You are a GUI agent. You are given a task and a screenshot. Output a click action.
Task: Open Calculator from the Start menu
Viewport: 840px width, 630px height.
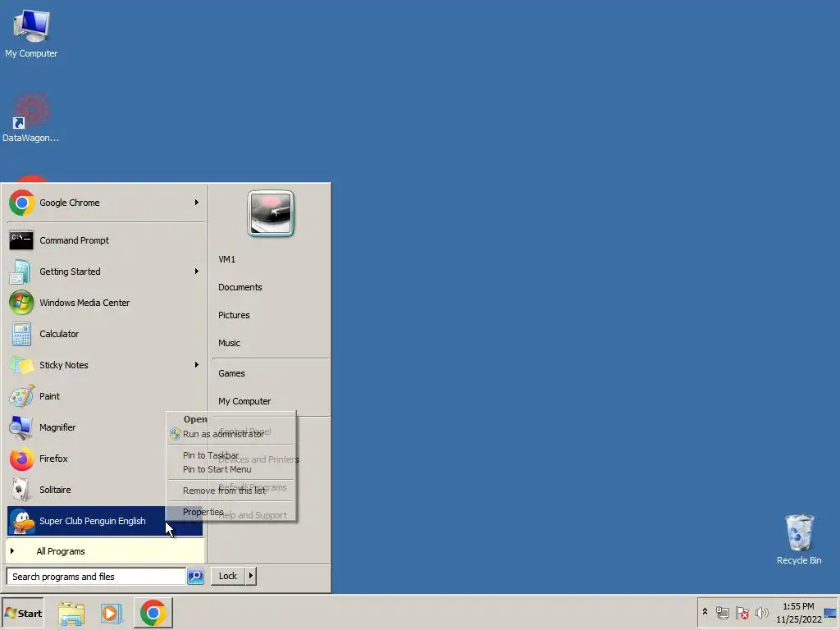105,334
